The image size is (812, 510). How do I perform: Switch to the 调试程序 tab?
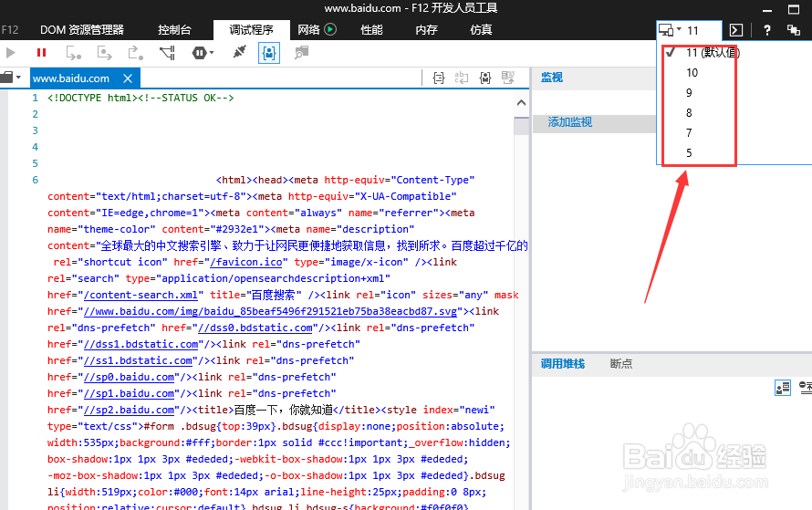pos(251,29)
